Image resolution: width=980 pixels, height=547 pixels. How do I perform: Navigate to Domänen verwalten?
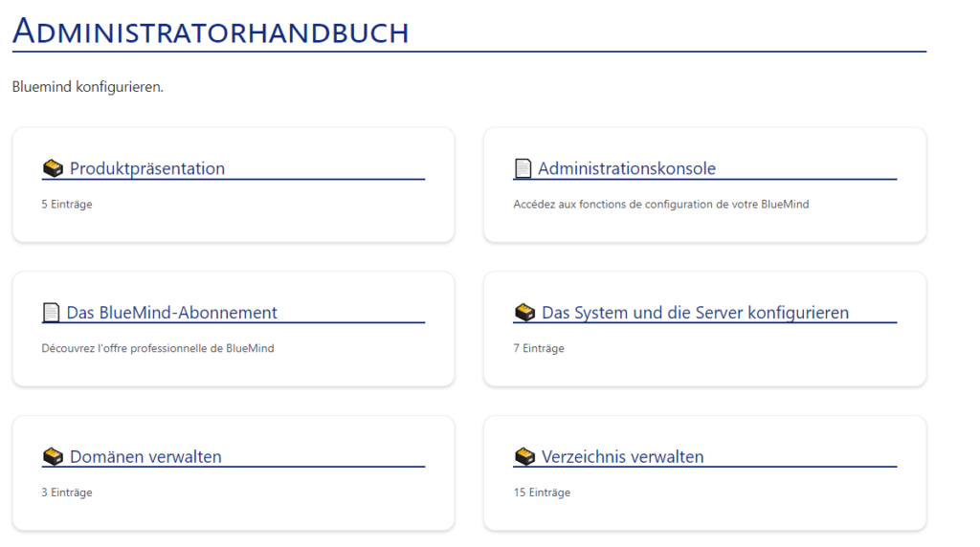click(145, 457)
